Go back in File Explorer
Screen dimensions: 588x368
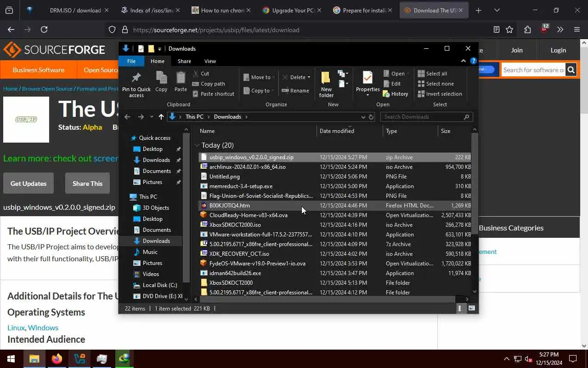(127, 117)
